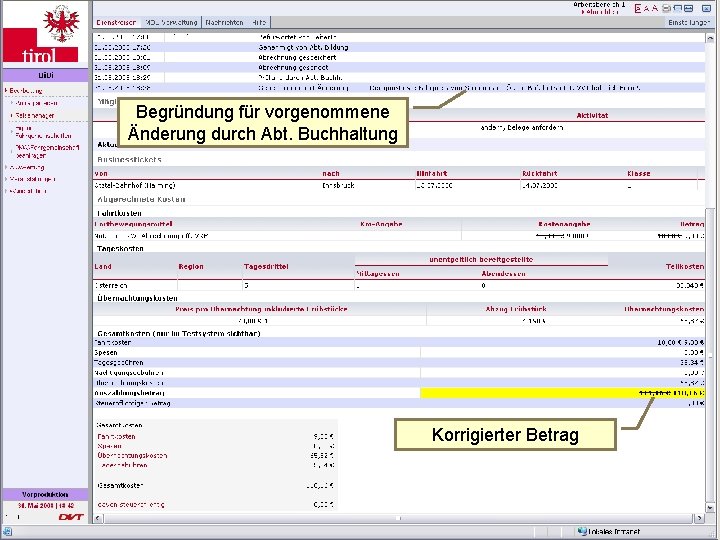The image size is (720, 540).
Task: Click the Abmelden link below Arbeitsbereich
Action: pos(601,12)
